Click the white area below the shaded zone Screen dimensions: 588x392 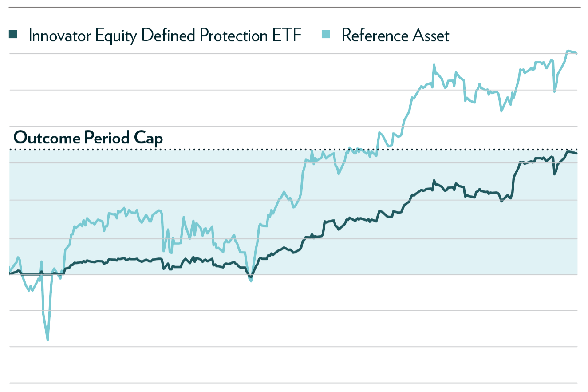293,329
